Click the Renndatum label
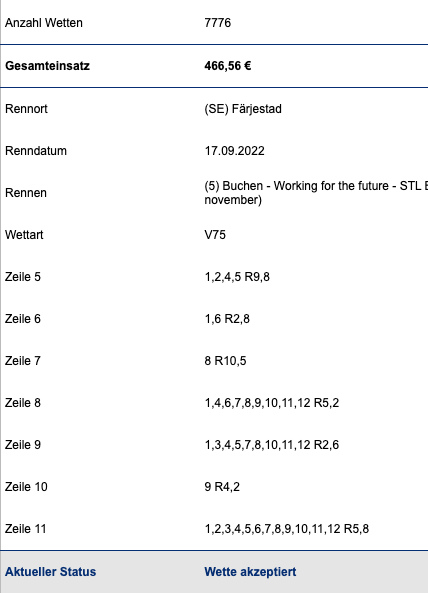 click(x=36, y=151)
